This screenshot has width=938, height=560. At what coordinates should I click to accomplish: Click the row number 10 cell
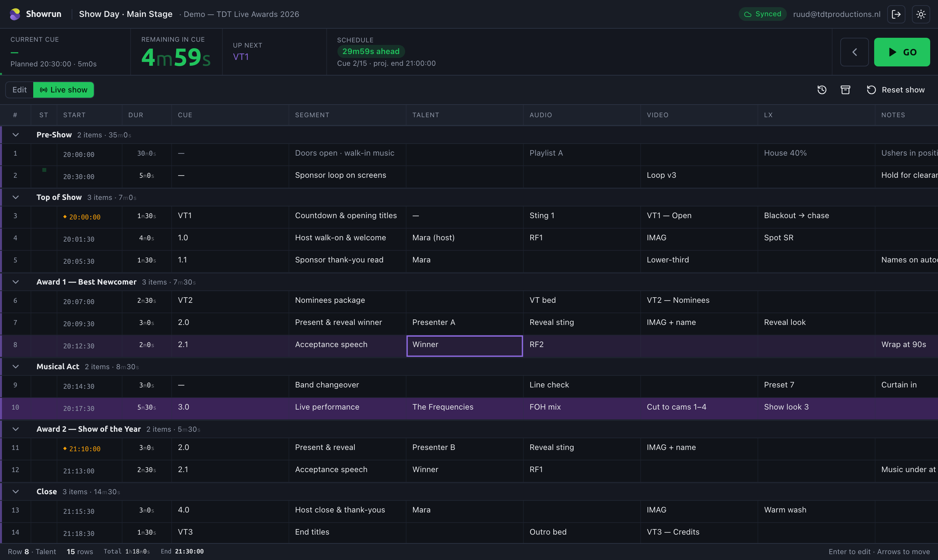coord(16,408)
